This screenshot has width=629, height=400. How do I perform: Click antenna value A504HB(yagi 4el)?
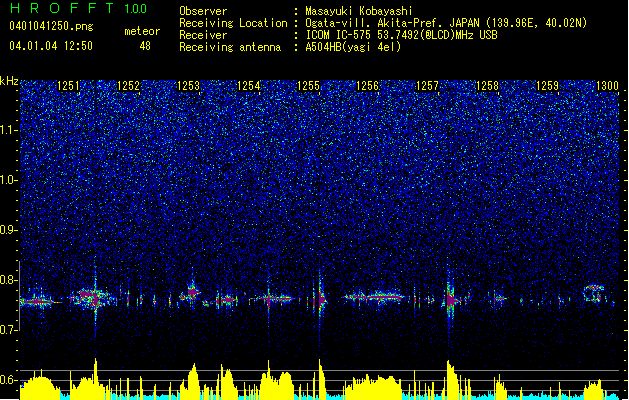tap(353, 47)
